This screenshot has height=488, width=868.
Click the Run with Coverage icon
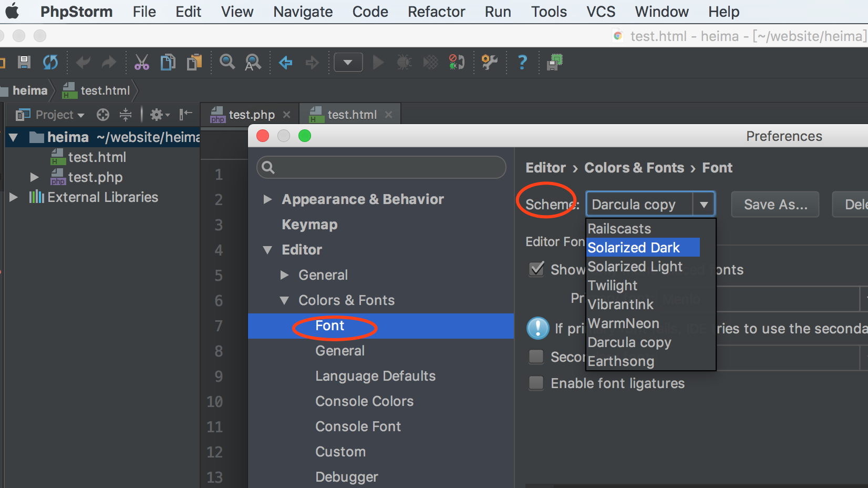coord(430,63)
